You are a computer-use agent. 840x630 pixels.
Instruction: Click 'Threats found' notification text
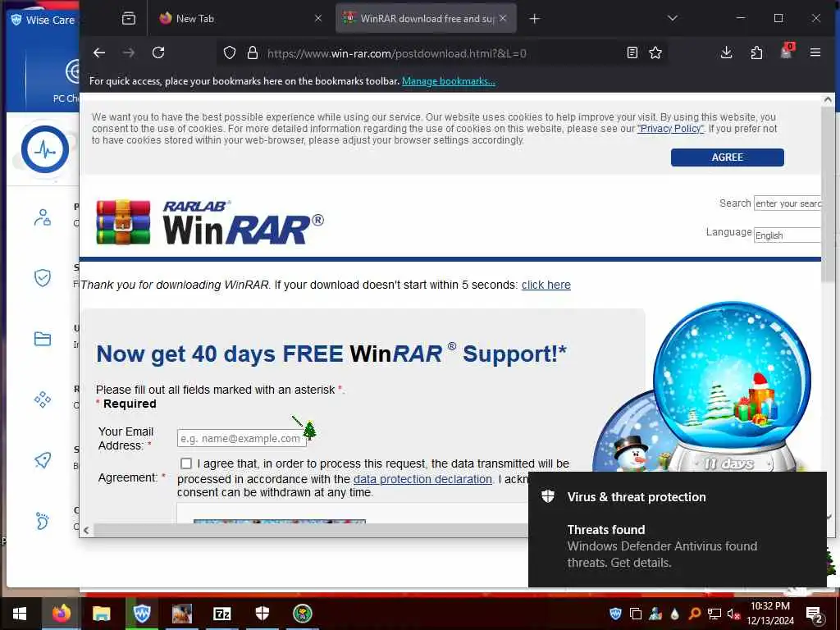click(x=606, y=530)
